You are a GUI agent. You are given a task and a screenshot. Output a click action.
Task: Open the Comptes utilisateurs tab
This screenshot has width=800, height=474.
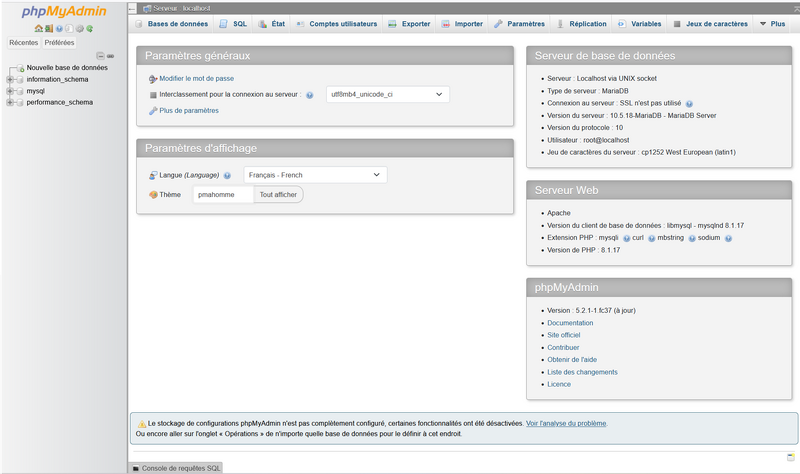[337, 24]
